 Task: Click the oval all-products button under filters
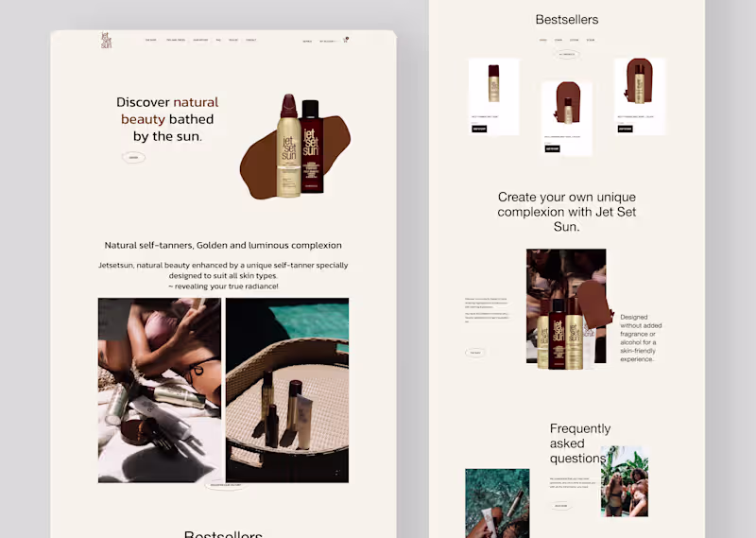point(566,54)
